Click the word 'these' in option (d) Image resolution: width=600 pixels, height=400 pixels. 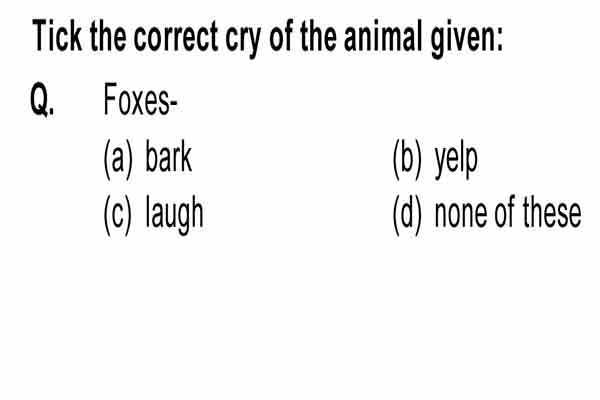(x=552, y=212)
